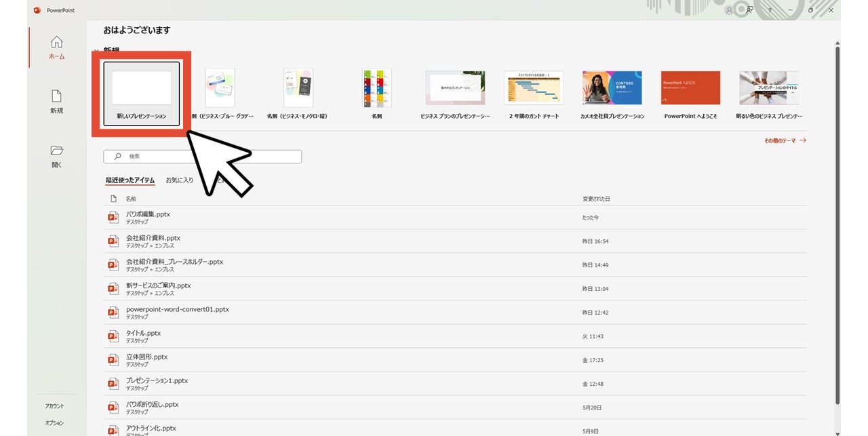Click the icon beside プレゼンテーション1.pptx
868x436 pixels.
click(x=113, y=383)
